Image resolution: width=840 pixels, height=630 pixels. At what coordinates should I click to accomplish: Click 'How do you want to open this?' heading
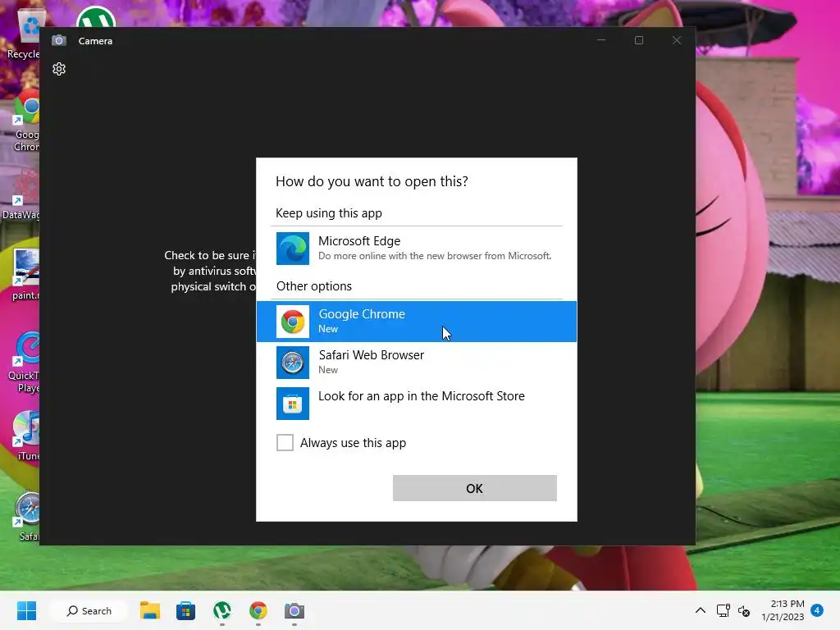pos(372,181)
